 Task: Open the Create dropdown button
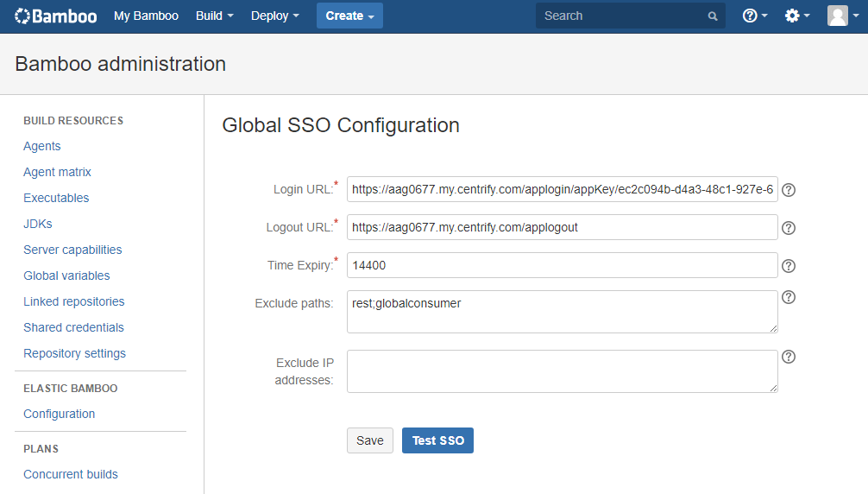coord(349,16)
